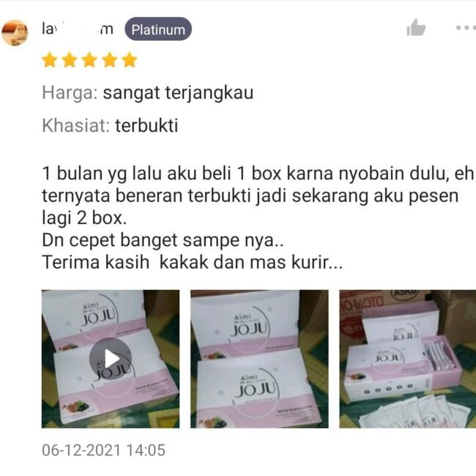Screen dimensions: 476x476
Task: Click the 'terbukti' value beside Khasiat
Action: (x=146, y=125)
